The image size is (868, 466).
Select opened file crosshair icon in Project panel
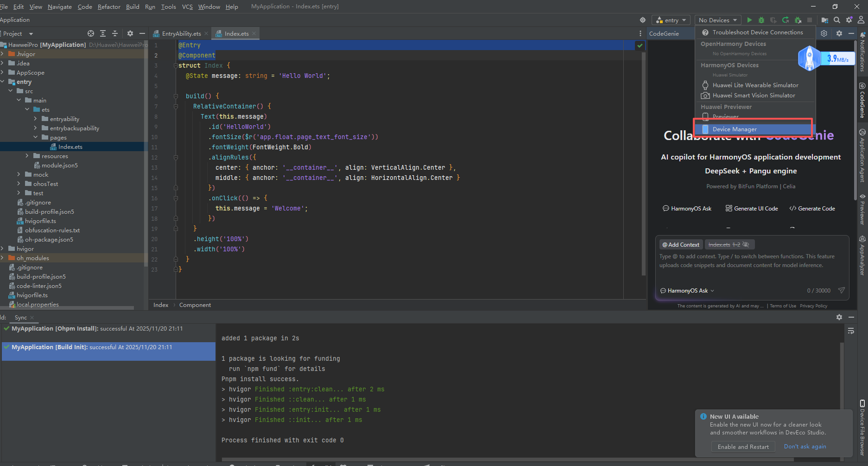click(91, 33)
